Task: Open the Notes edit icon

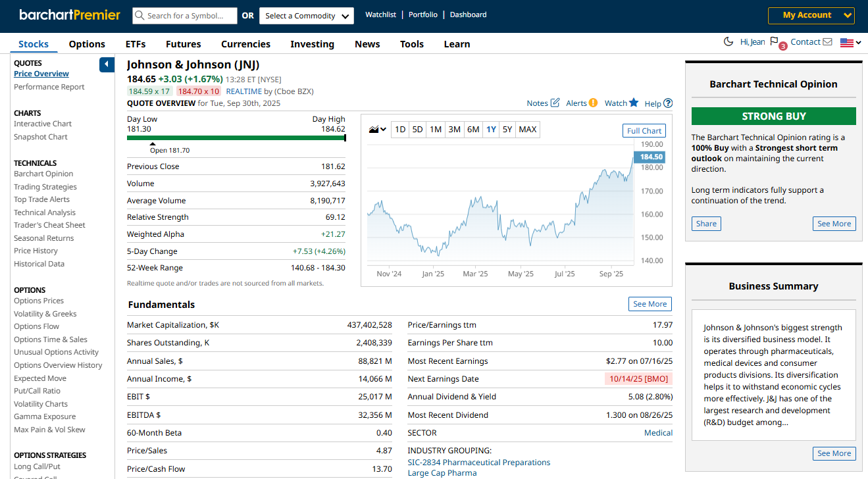Action: 555,103
